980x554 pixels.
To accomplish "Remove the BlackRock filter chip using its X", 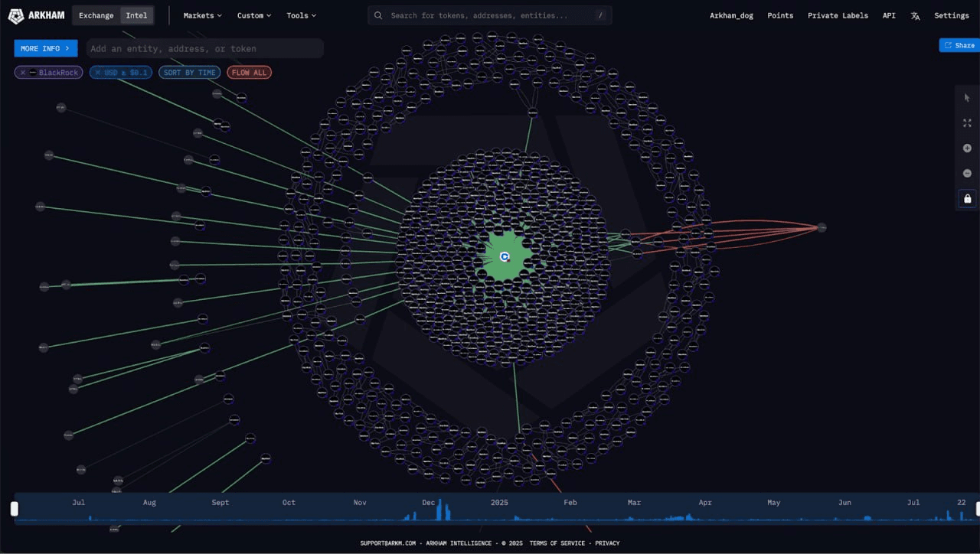I will (23, 73).
